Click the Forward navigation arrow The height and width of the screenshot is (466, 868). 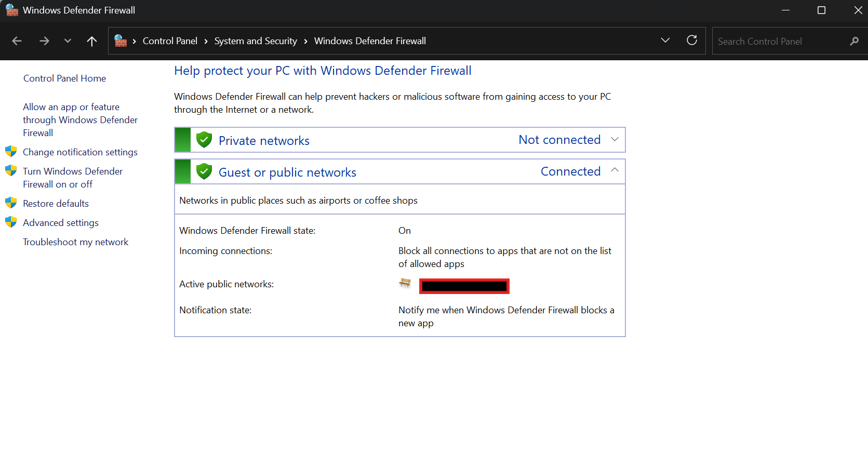pyautogui.click(x=44, y=41)
